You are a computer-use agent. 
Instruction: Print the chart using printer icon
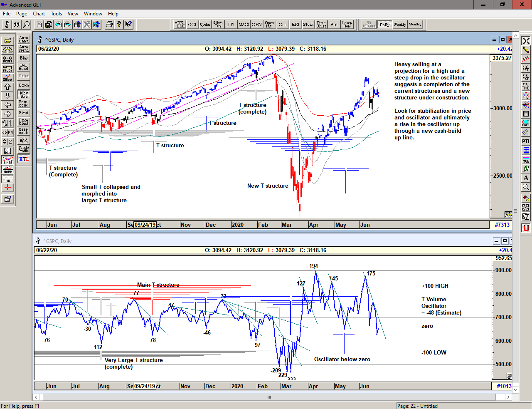tap(109, 25)
